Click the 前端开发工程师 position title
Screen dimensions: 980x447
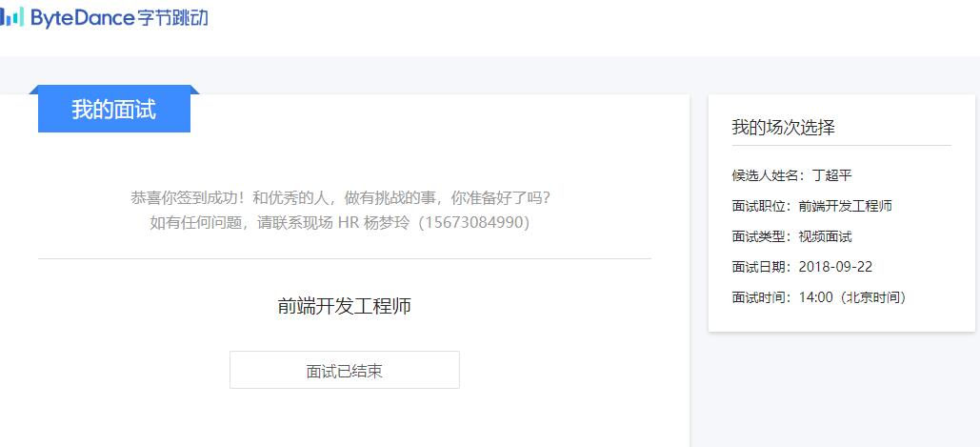[x=345, y=306]
